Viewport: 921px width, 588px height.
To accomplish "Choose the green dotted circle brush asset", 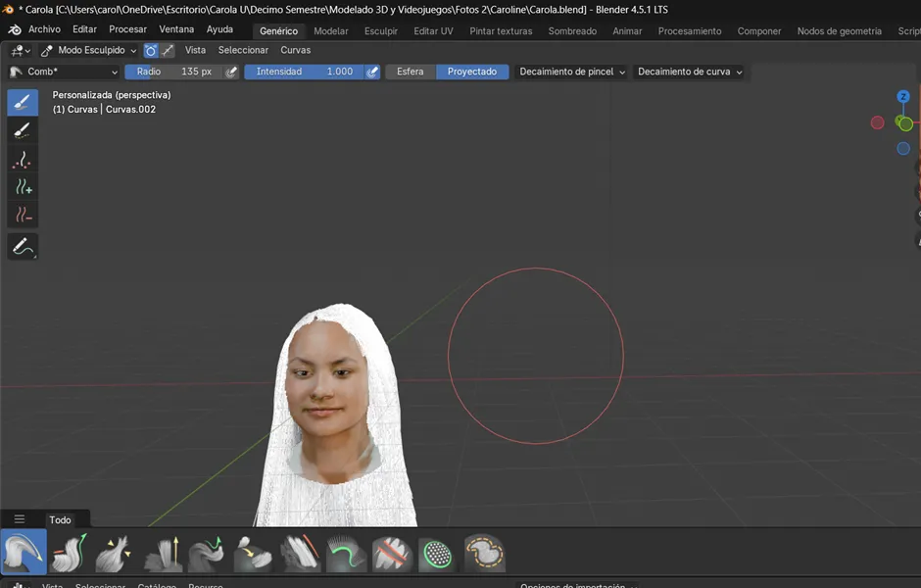I will pyautogui.click(x=437, y=554).
